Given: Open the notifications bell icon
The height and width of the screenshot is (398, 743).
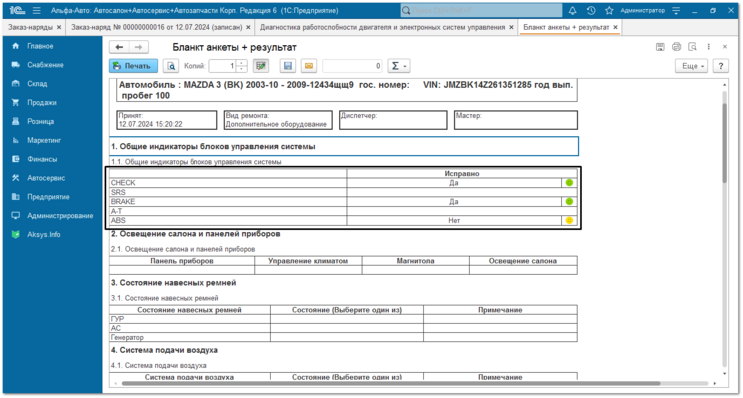Looking at the screenshot, I should pyautogui.click(x=572, y=10).
